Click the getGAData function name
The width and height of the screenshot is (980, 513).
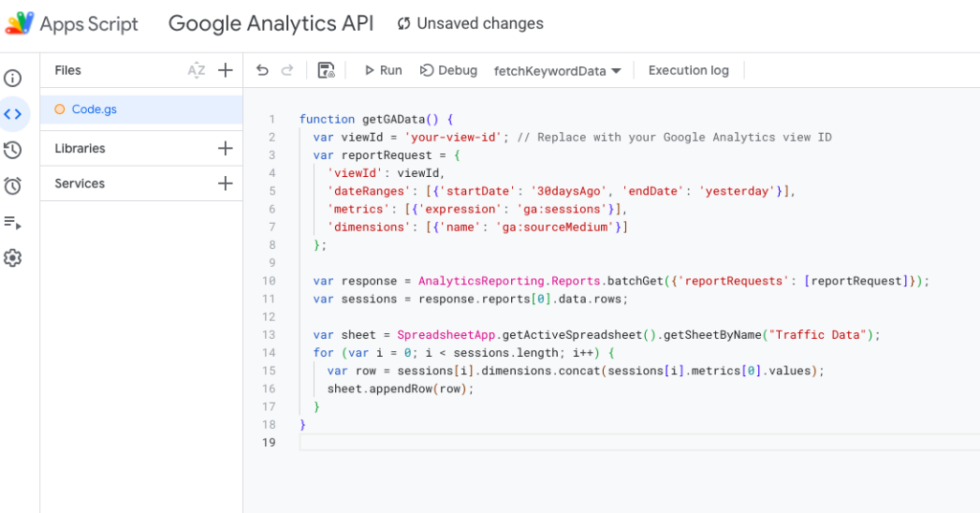click(x=393, y=120)
